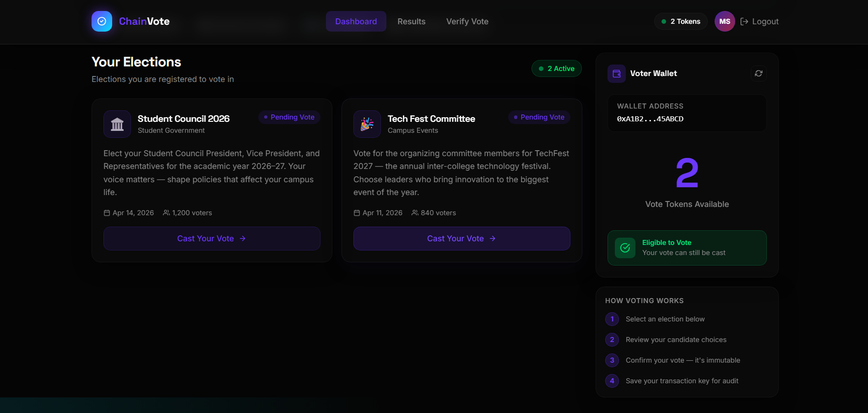
Task: Click the Eligible to Vote checkmark icon
Action: [x=625, y=248]
